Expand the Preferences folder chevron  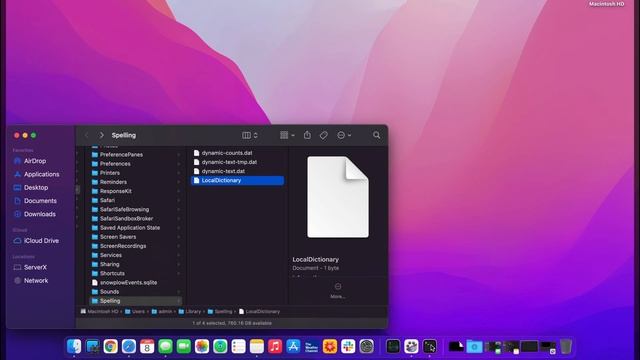tap(179, 164)
